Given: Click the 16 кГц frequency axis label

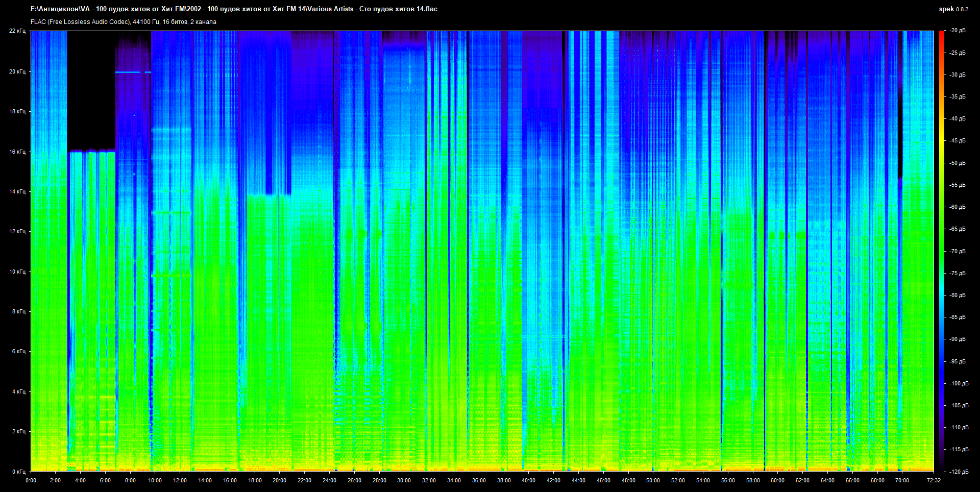Looking at the screenshot, I should tap(17, 152).
